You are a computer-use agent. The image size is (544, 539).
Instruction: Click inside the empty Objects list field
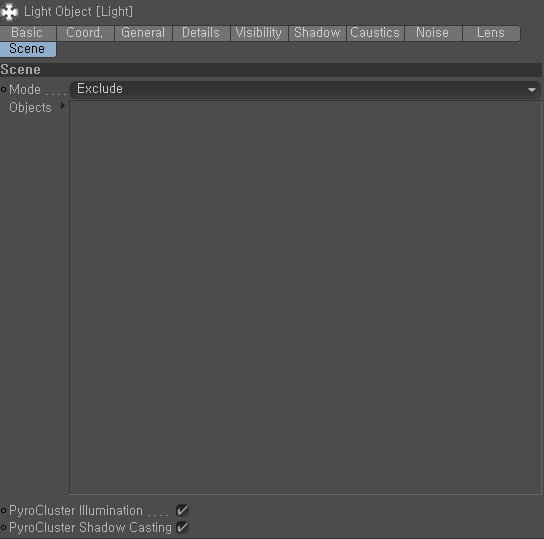[305, 298]
